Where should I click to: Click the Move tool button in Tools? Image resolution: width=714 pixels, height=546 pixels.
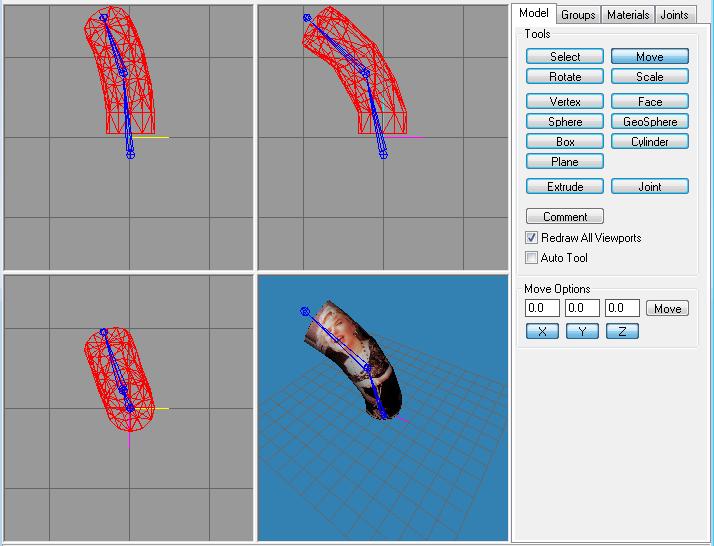[649, 56]
